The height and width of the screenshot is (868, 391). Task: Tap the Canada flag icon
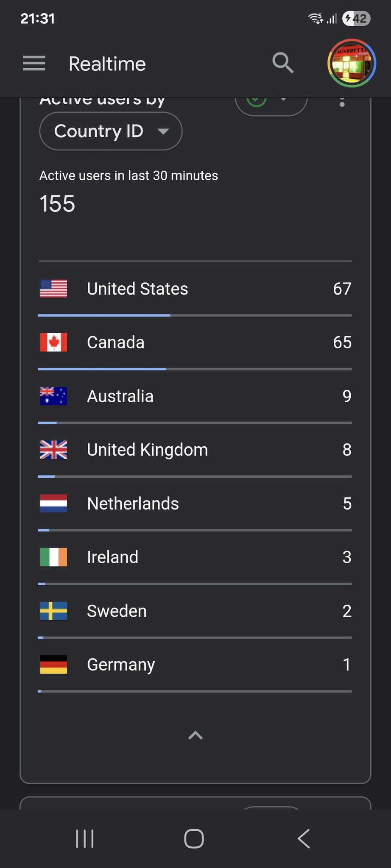pyautogui.click(x=53, y=342)
